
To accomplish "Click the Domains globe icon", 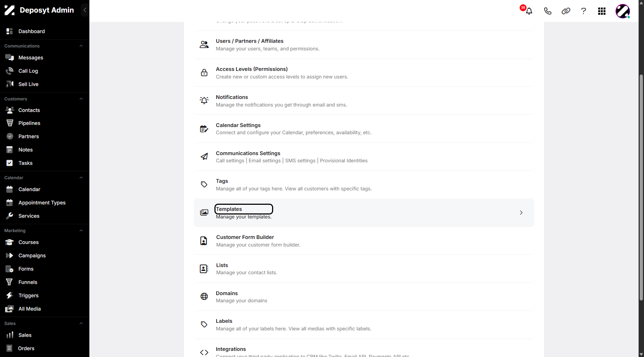I will click(x=204, y=297).
